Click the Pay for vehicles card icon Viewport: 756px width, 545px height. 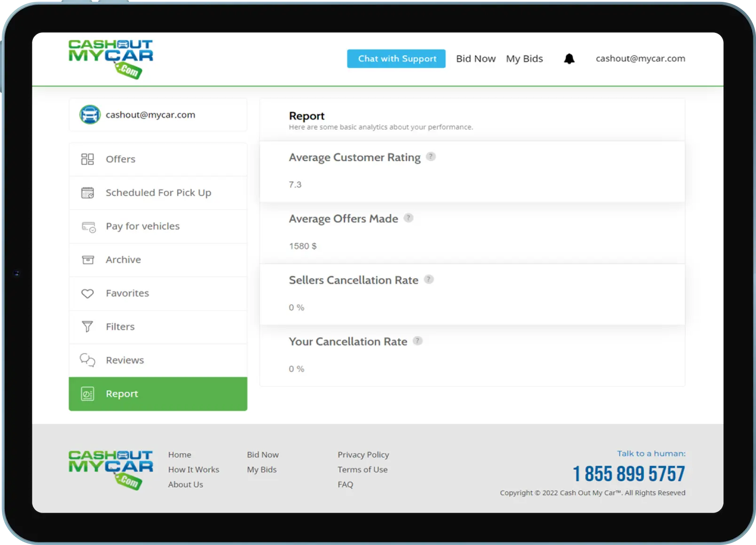88,227
